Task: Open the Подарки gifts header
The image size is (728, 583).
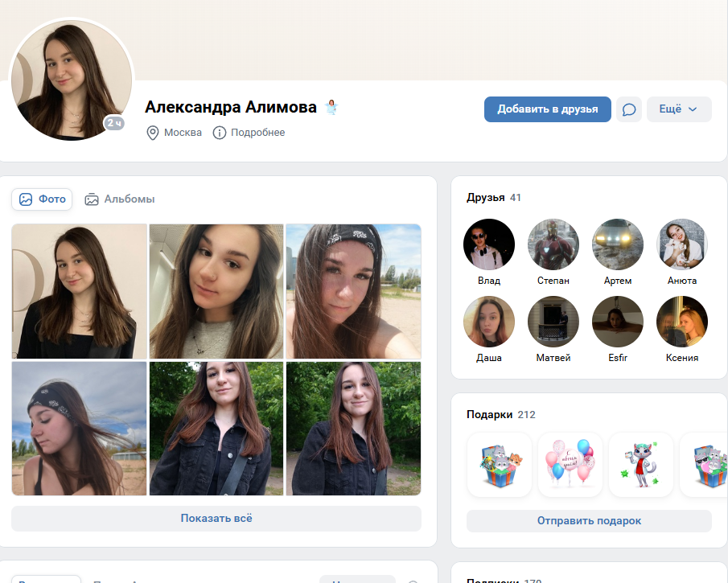Action: (x=500, y=414)
